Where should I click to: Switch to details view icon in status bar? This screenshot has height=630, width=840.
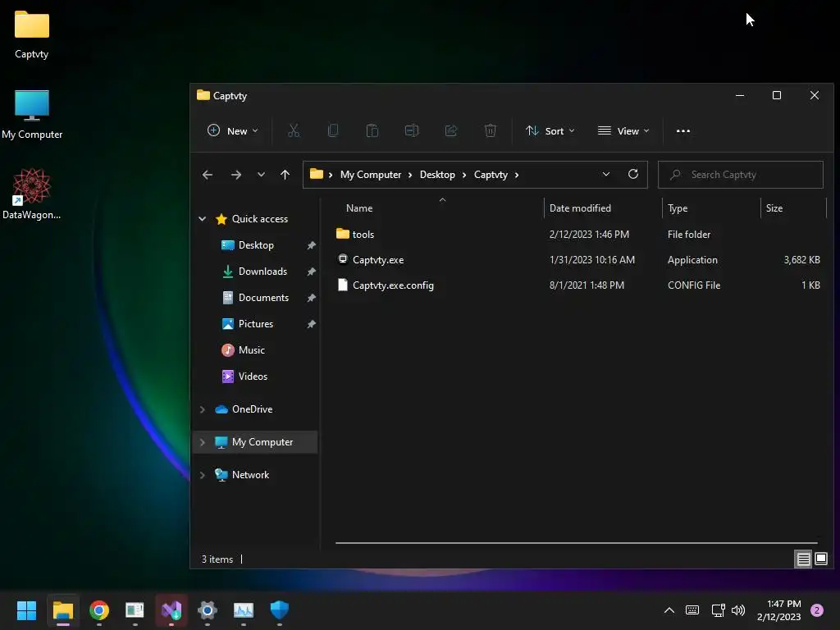(x=803, y=559)
